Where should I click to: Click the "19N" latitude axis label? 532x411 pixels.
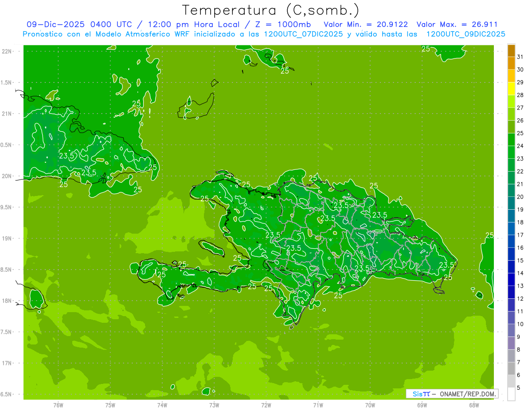tap(7, 238)
